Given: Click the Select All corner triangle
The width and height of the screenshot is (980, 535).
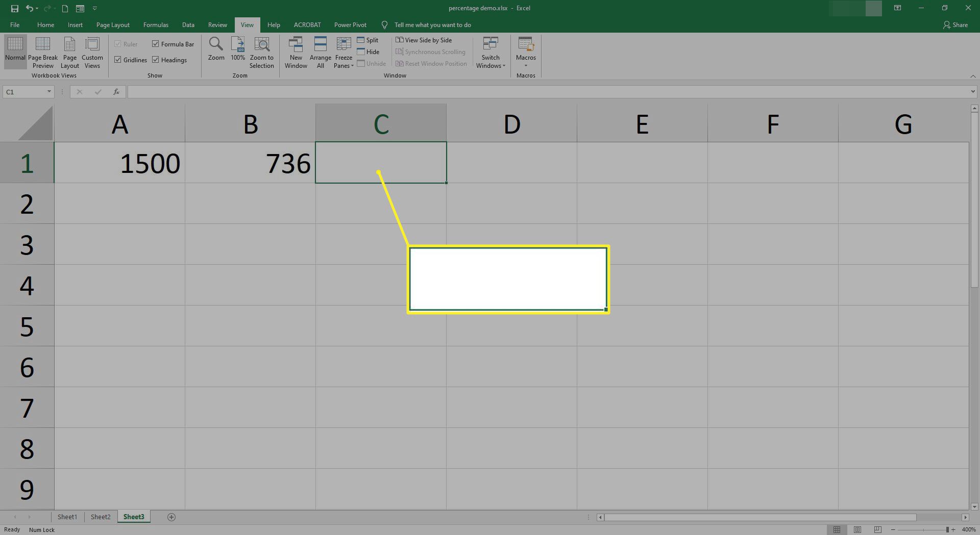Looking at the screenshot, I should [x=35, y=123].
